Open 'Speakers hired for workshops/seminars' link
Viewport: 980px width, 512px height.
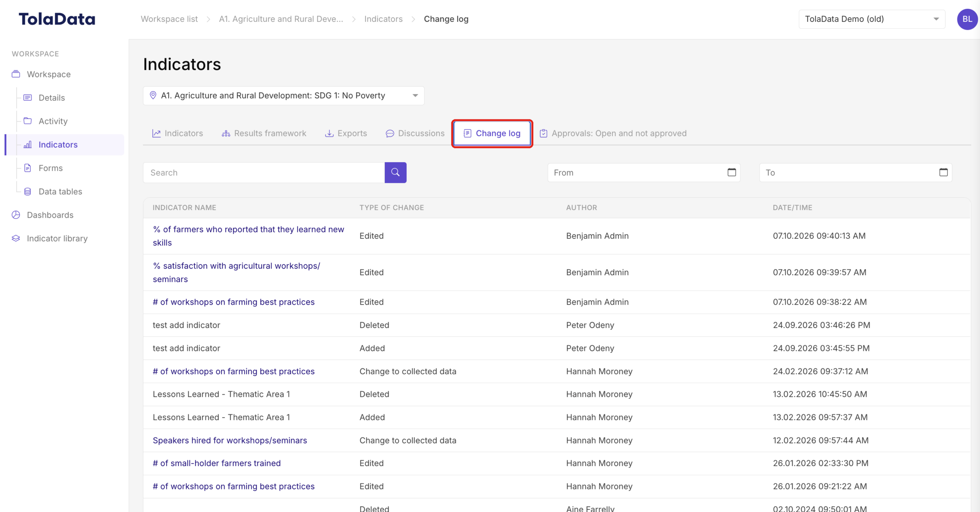pyautogui.click(x=230, y=440)
